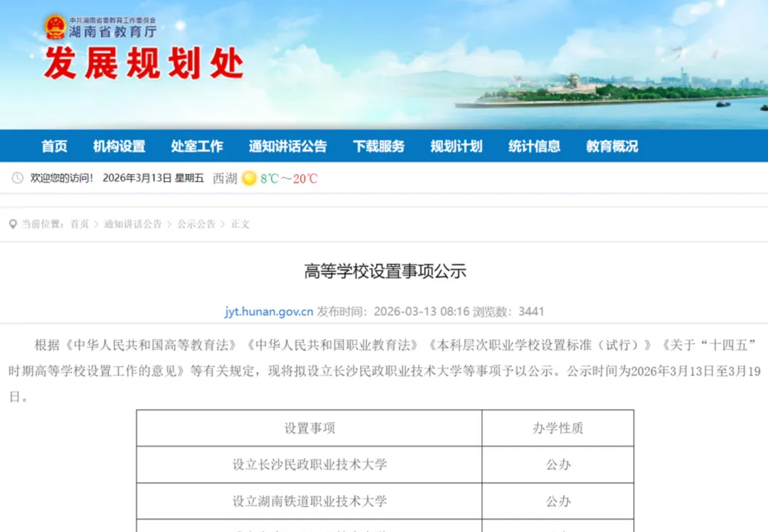Viewport: 768px width, 532px height.
Task: Click the publish time 2026-03-13 08:16
Action: [422, 312]
